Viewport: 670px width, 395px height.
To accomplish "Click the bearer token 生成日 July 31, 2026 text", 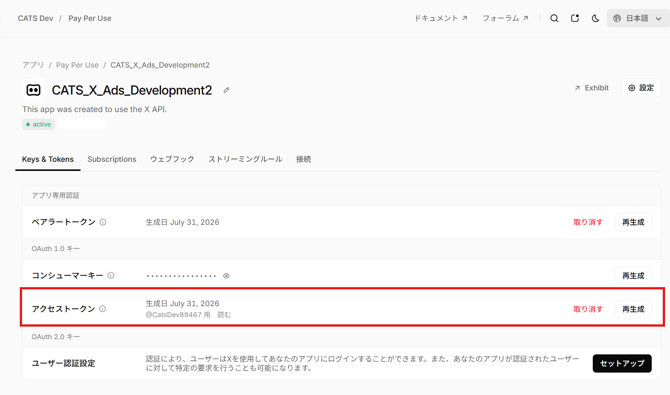I will [182, 222].
